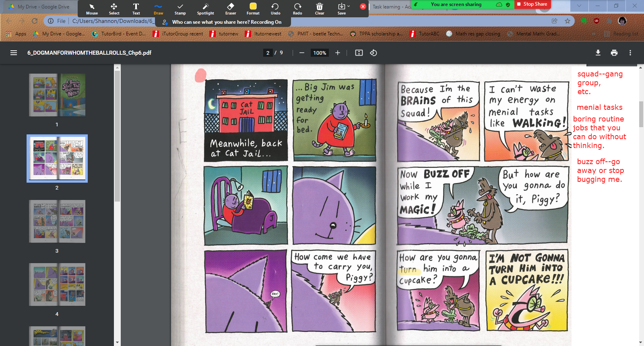Open page 3 thumbnail
Screen dimensions: 644x346
57,221
